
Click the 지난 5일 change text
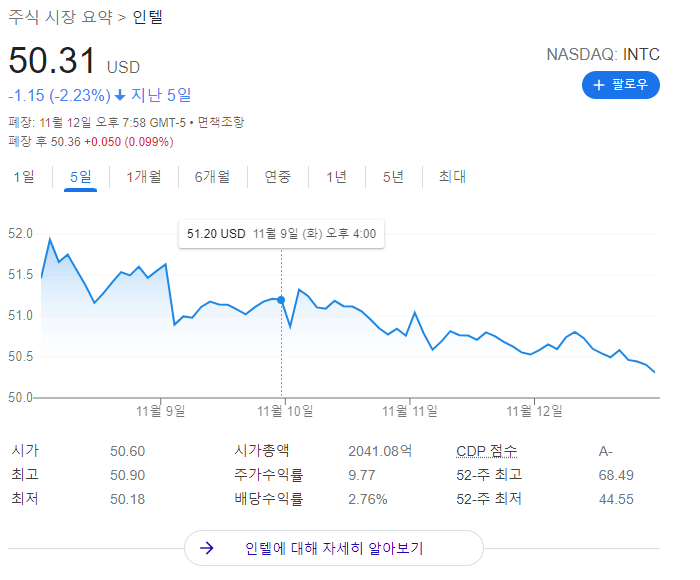coord(161,95)
